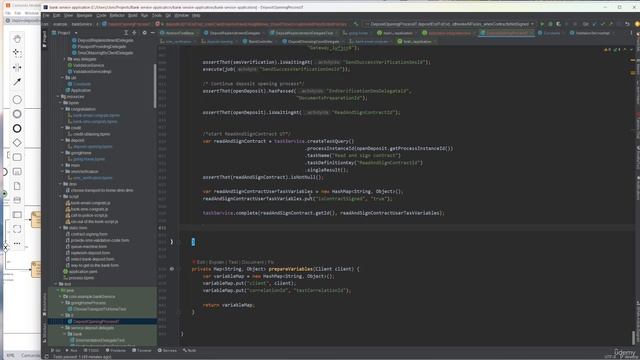Activate the global connect arrow tool
640x360 pixels.
pos(17,82)
